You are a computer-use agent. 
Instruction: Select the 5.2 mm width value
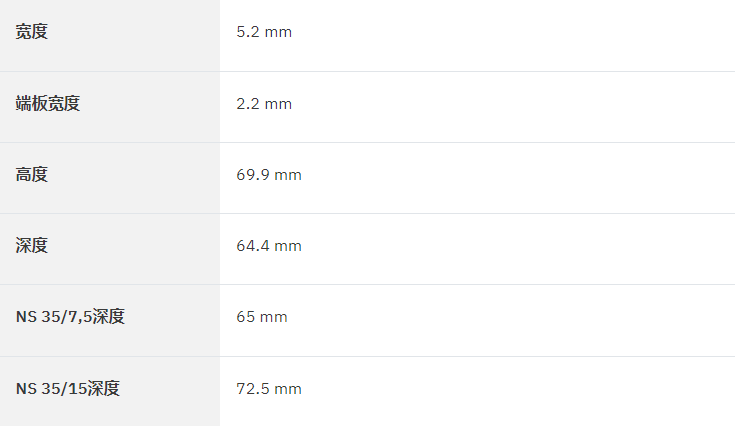[264, 32]
